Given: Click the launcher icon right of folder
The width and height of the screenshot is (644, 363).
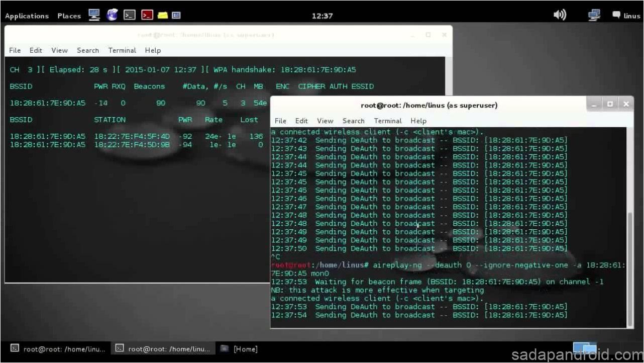Looking at the screenshot, I should click(176, 16).
